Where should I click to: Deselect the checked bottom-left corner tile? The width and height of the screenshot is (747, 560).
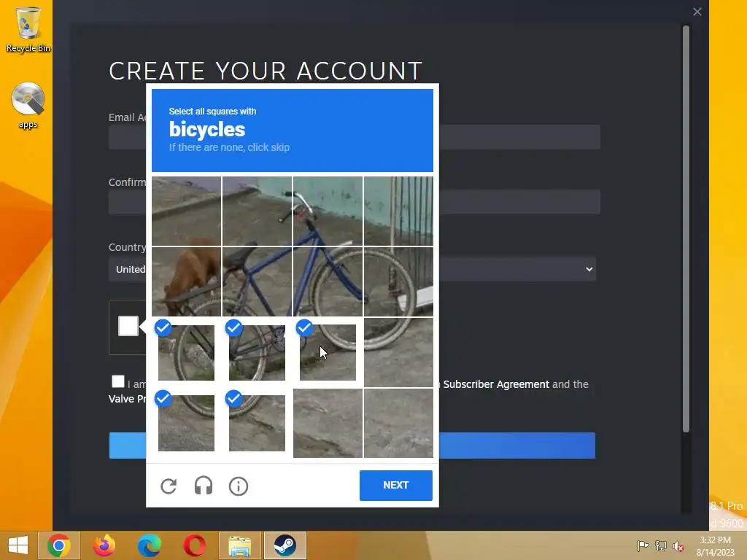pos(186,423)
